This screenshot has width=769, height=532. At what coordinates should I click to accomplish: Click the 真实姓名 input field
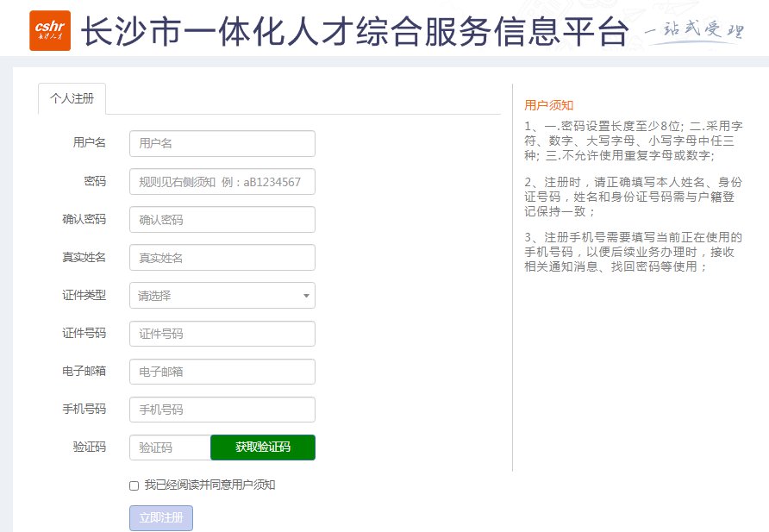[x=222, y=258]
